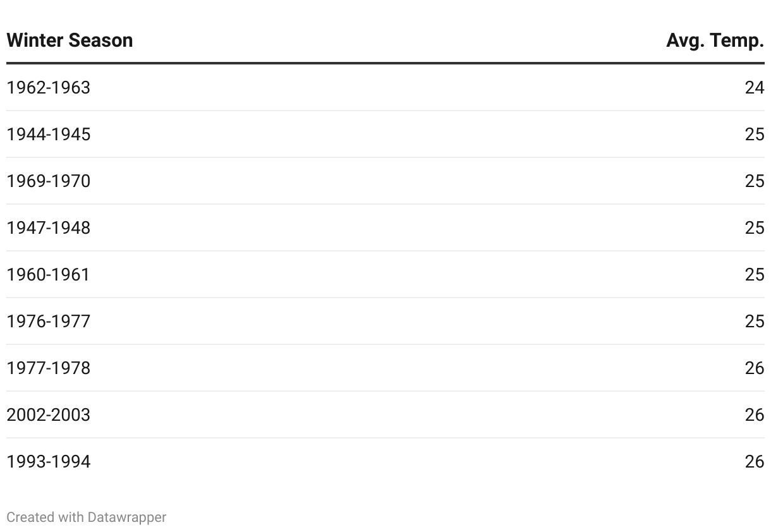This screenshot has width=771, height=532.
Task: Click temperature value in 2002-2003 row
Action: (754, 414)
